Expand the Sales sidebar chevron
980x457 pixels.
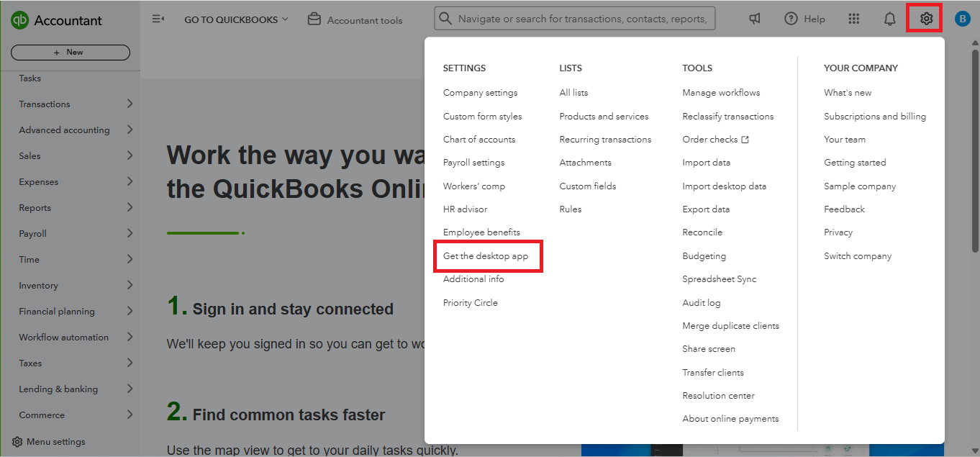click(130, 155)
